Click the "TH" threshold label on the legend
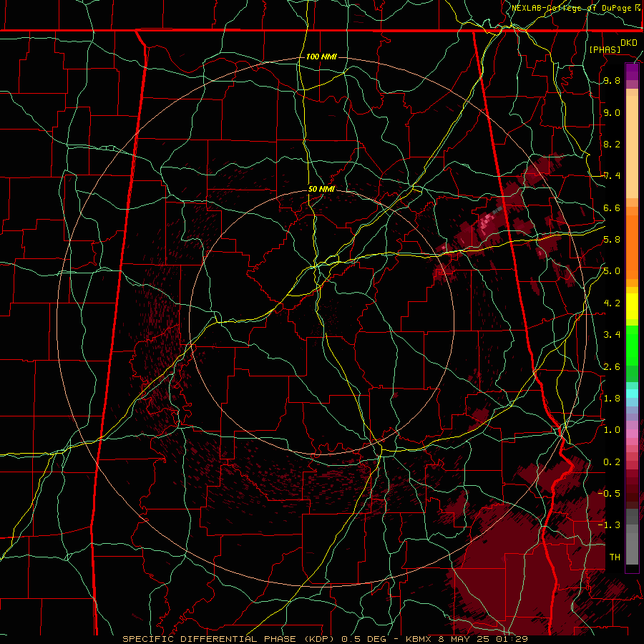 pos(615,557)
